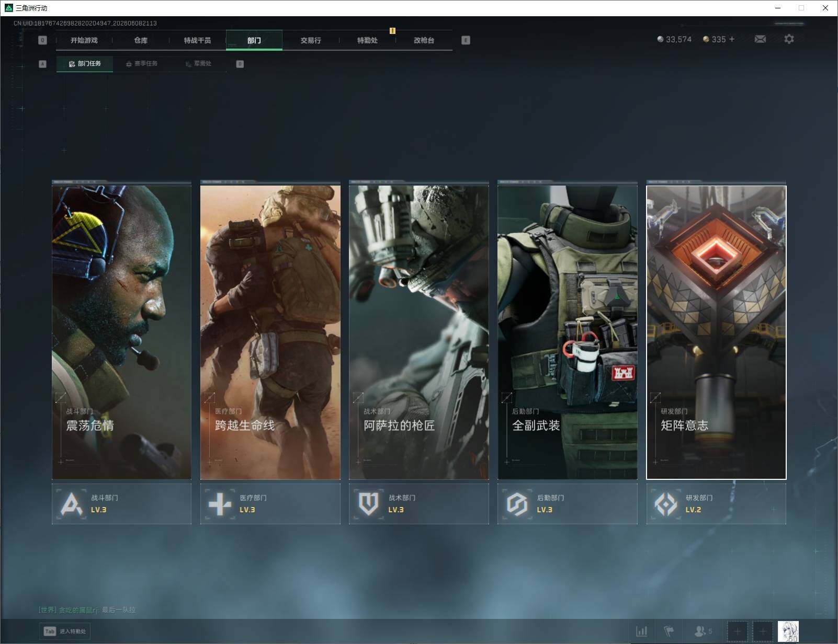Click the 战术部门 LV.3 panel
This screenshot has height=644, width=838.
(419, 504)
